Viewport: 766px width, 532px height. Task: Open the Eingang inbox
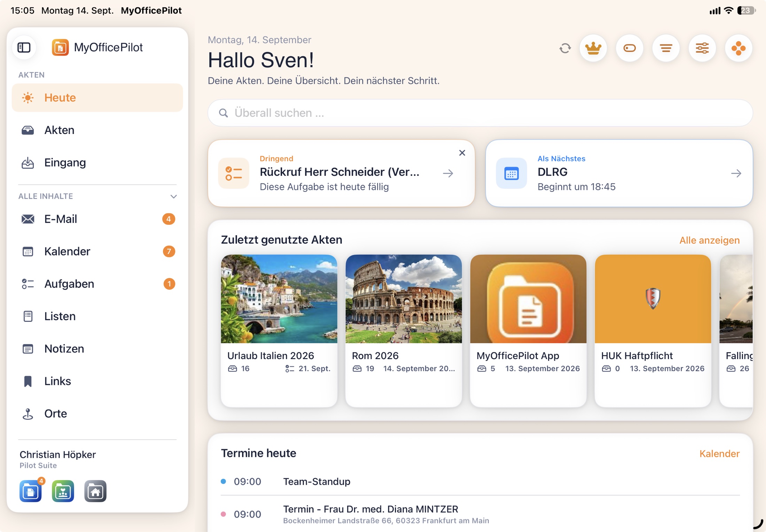tap(97, 162)
